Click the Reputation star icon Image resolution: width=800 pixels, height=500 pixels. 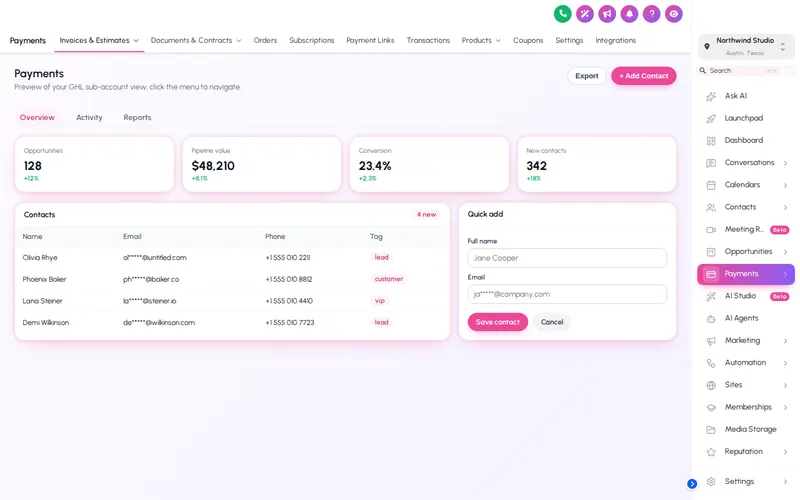point(711,452)
